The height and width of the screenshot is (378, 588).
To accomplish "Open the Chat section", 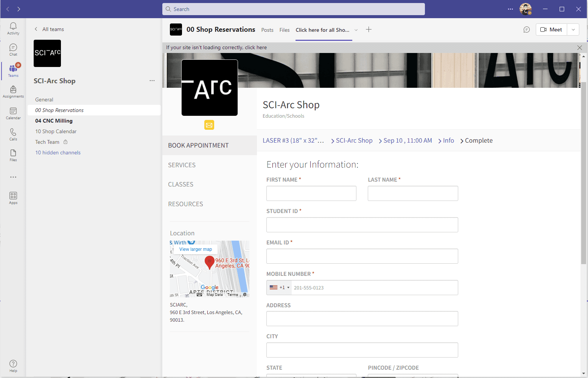I will pyautogui.click(x=13, y=50).
